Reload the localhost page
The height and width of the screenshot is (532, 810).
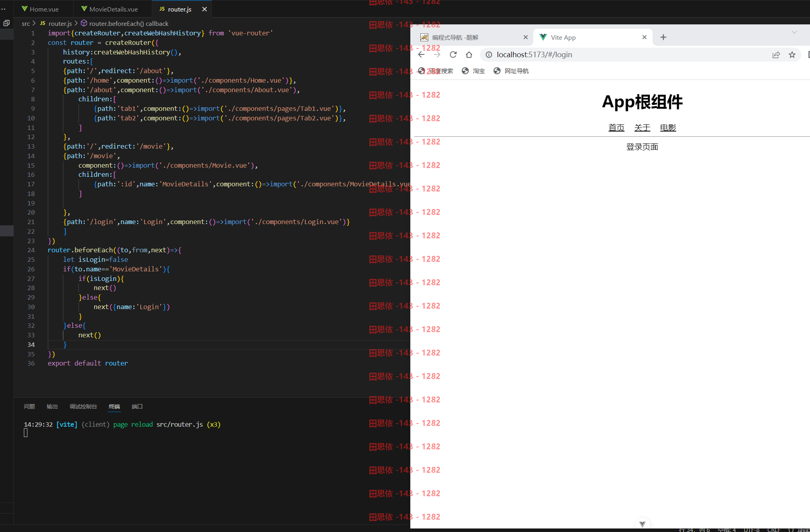pos(453,54)
